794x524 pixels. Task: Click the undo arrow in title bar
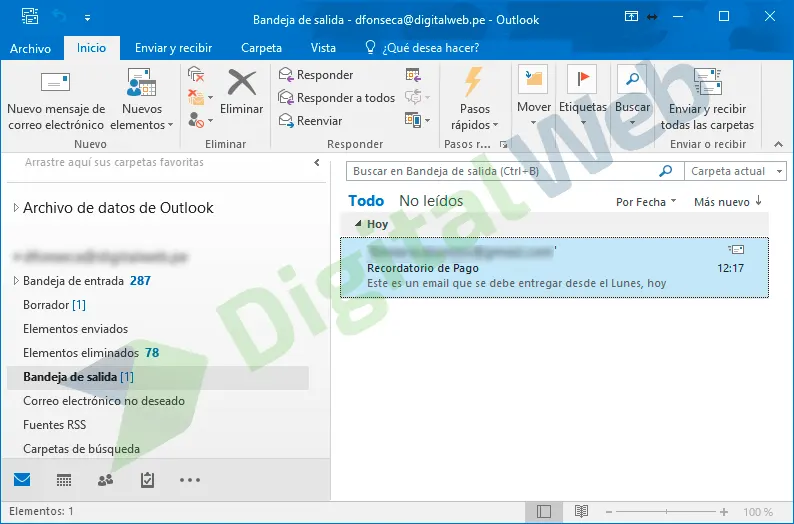coord(59,17)
